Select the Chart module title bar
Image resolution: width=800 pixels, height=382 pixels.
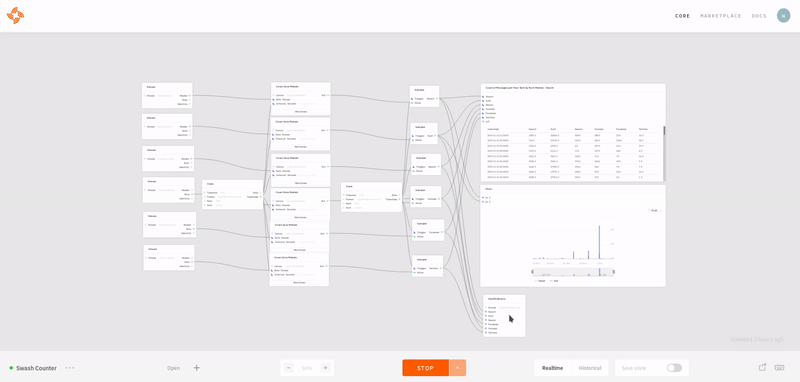[573, 189]
